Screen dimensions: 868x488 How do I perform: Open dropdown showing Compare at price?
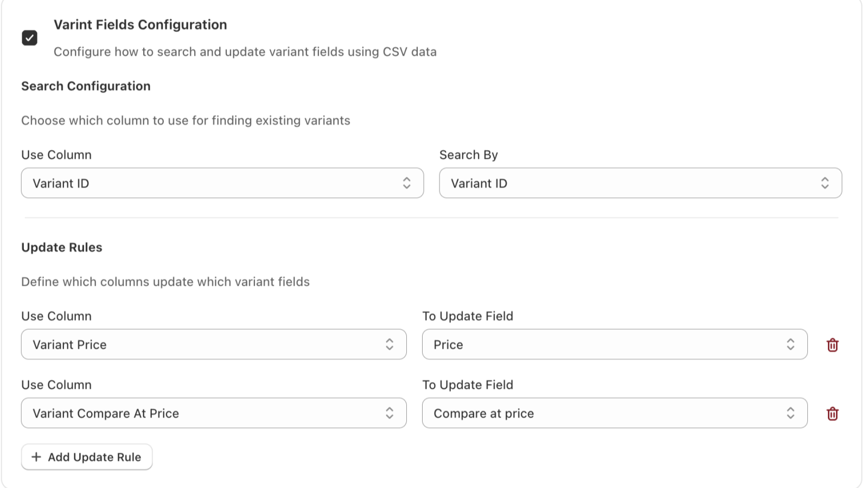pyautogui.click(x=615, y=413)
